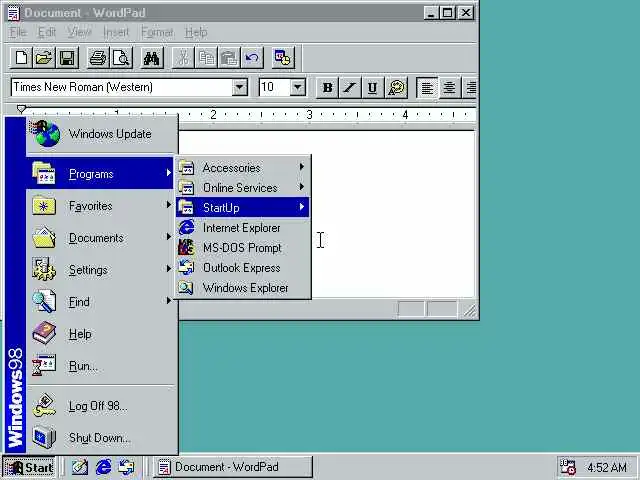Expand Documents in the Start menu
The image size is (640, 480).
tap(101, 238)
